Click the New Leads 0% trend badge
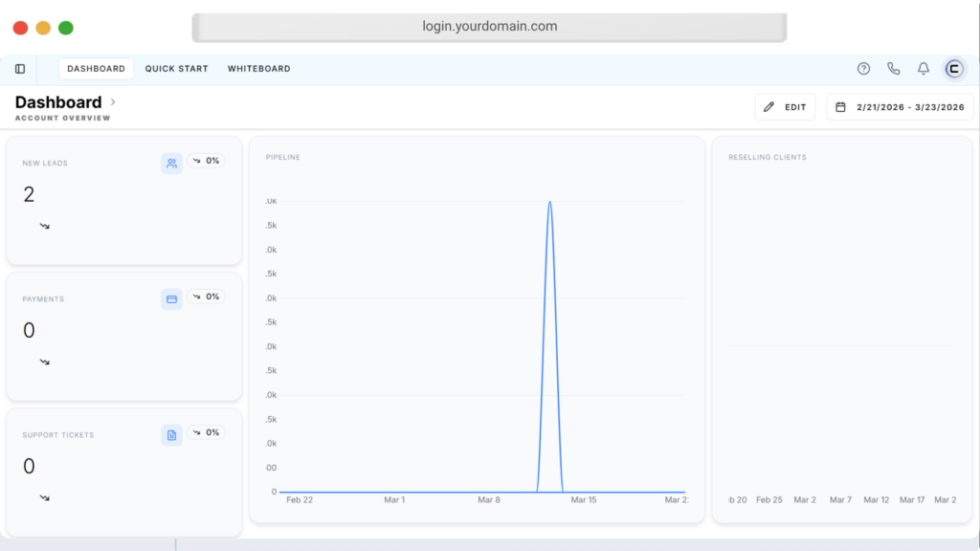The height and width of the screenshot is (551, 980). point(206,161)
